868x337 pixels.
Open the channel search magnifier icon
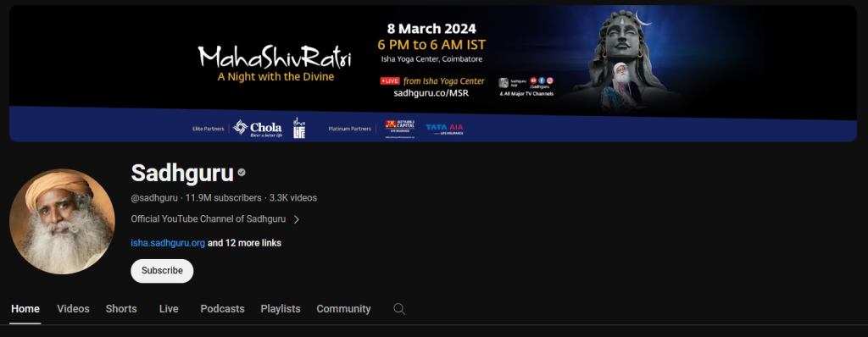(x=399, y=309)
